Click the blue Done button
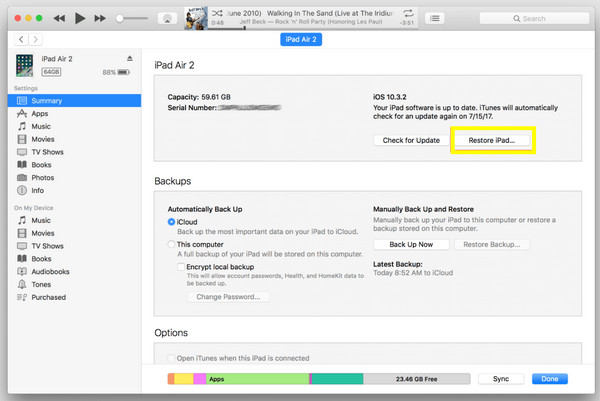This screenshot has height=401, width=600. point(549,379)
